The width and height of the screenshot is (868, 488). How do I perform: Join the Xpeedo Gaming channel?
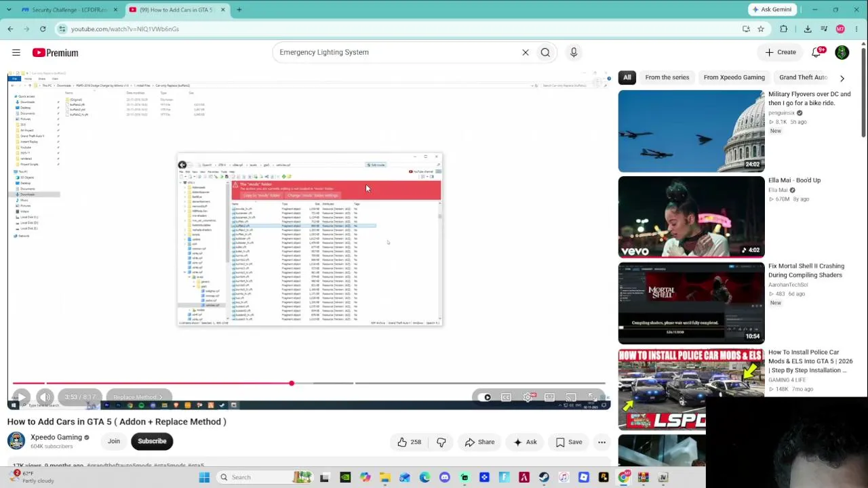pos(114,441)
